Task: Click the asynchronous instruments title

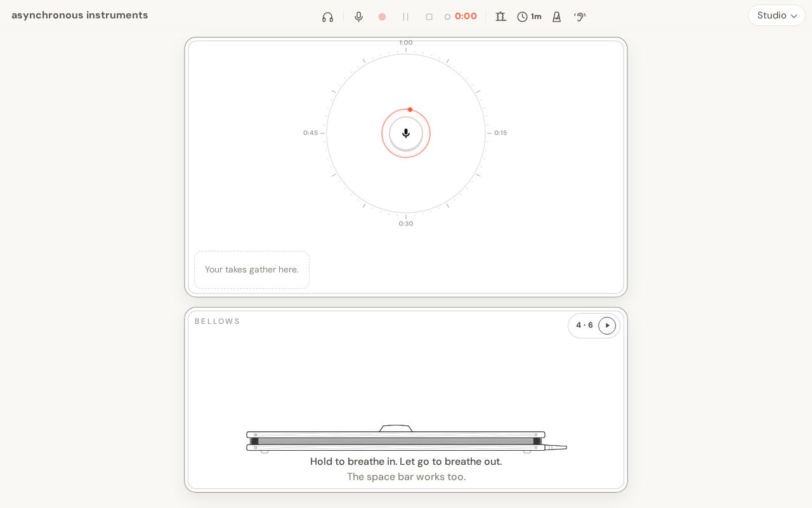Action: click(80, 15)
